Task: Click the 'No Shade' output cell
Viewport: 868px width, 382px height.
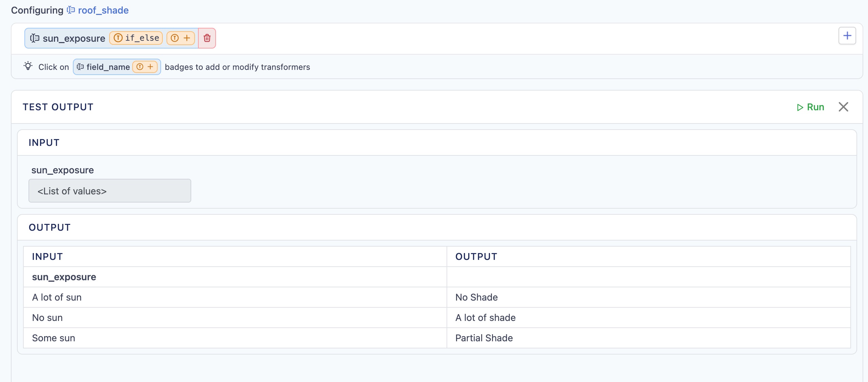Action: [x=476, y=298]
